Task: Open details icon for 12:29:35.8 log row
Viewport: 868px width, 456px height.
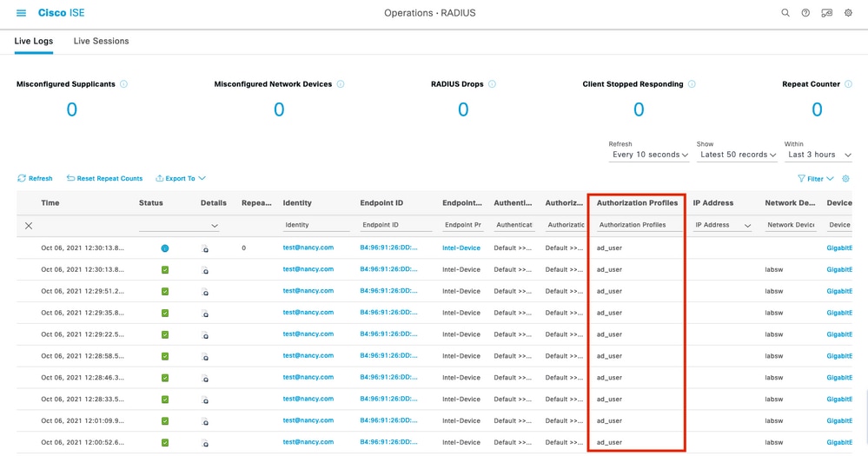Action: [205, 314]
